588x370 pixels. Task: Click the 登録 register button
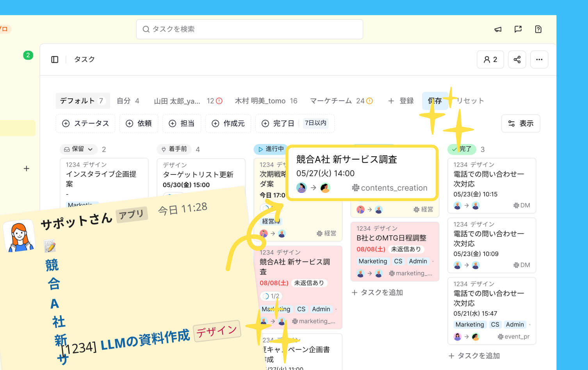click(401, 101)
